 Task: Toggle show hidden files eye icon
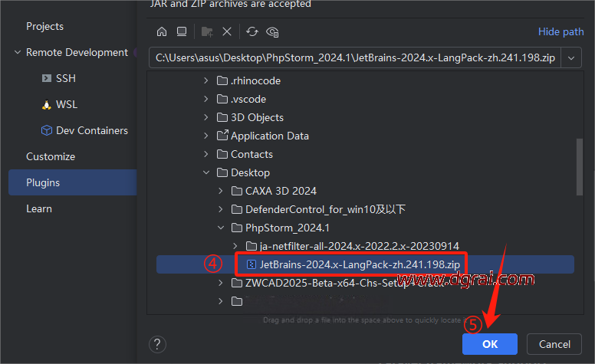[272, 31]
